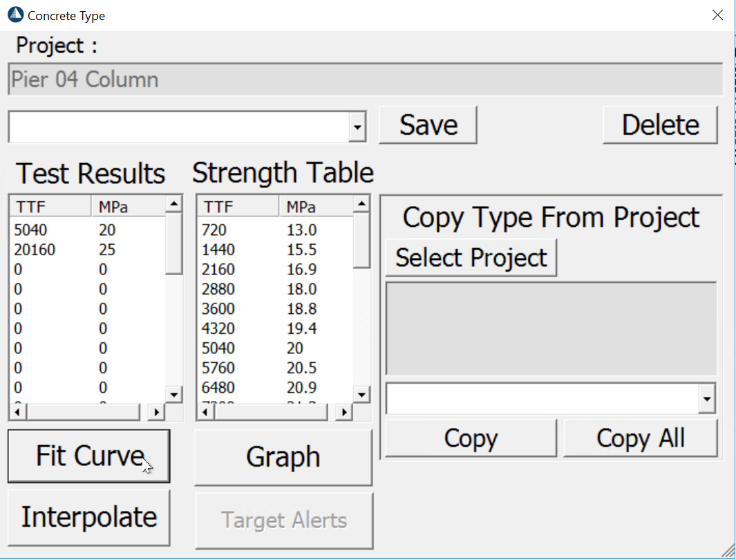Click the TTF column header in Test Results

(x=50, y=207)
